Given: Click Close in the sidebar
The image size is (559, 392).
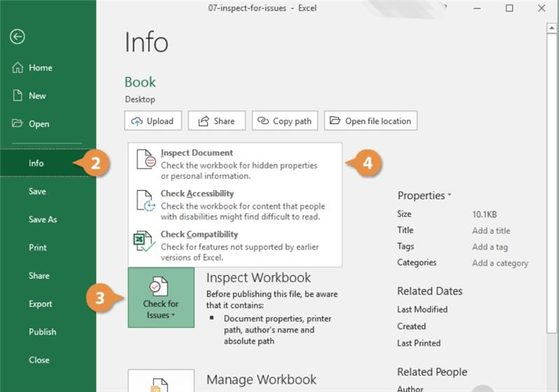Looking at the screenshot, I should pyautogui.click(x=48, y=360).
